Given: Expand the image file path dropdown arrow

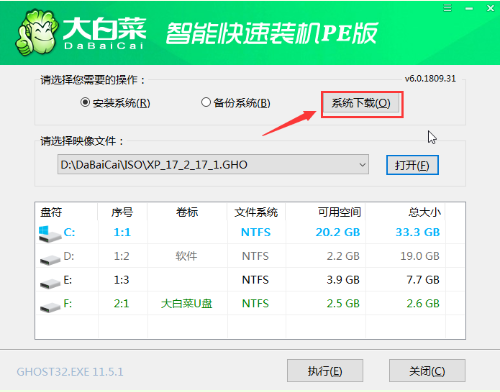Looking at the screenshot, I should pos(362,165).
